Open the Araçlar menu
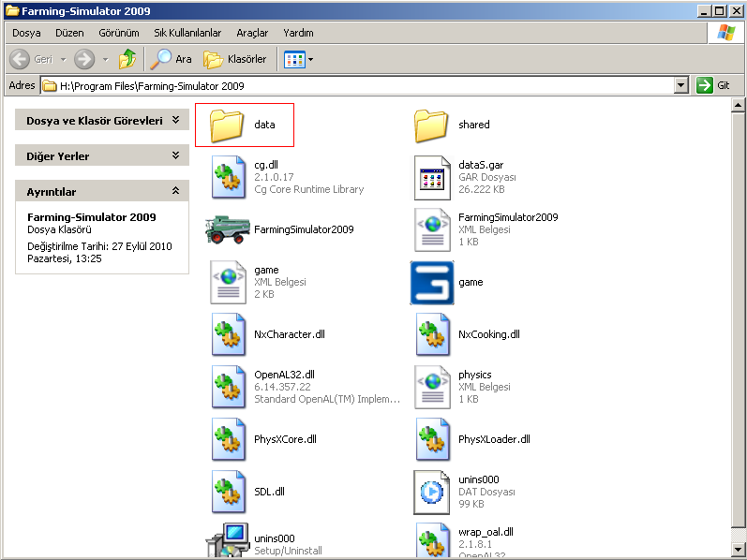The height and width of the screenshot is (560, 747). [x=252, y=33]
